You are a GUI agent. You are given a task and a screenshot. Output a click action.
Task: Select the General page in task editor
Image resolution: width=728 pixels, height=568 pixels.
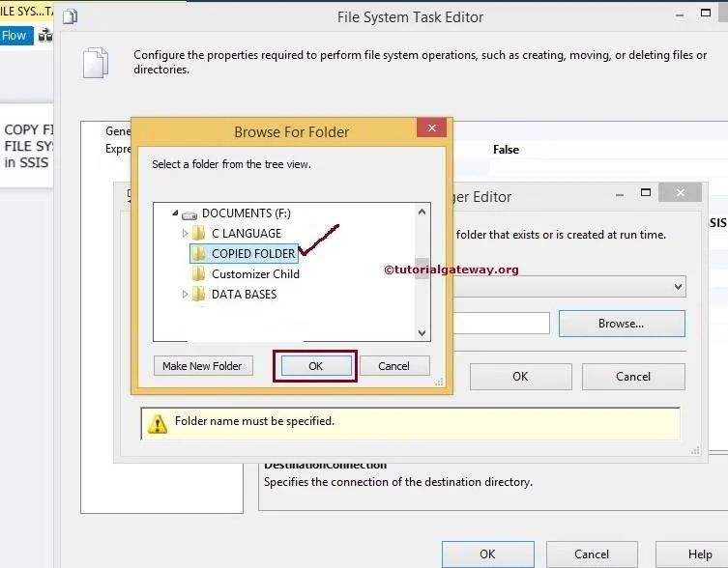(118, 131)
